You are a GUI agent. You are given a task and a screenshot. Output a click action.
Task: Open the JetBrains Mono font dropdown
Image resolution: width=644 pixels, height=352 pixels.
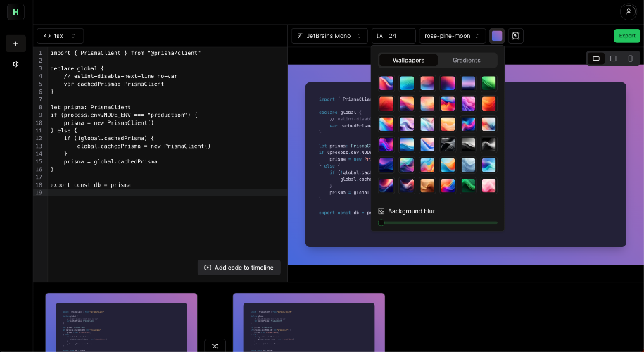click(329, 36)
